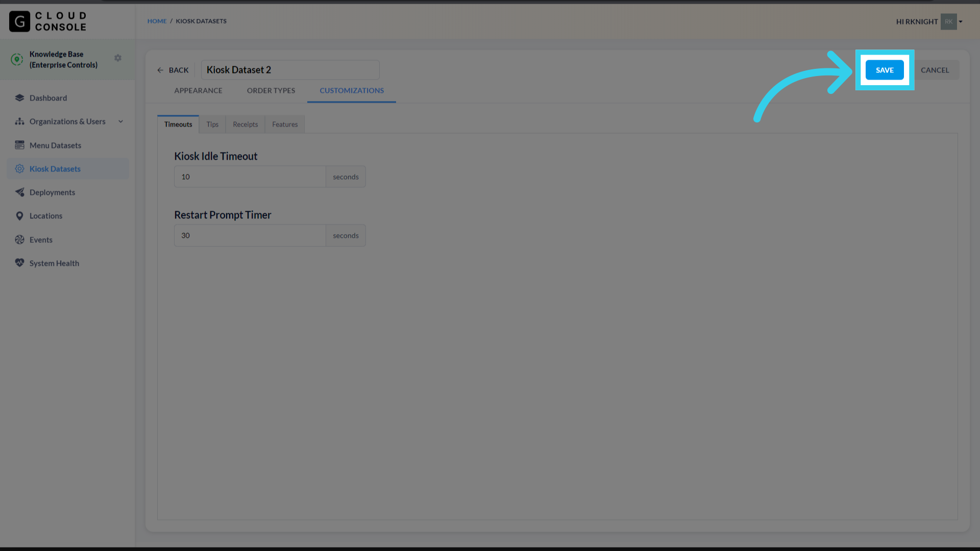
Task: Switch to the Order Types tab
Action: coord(271,91)
